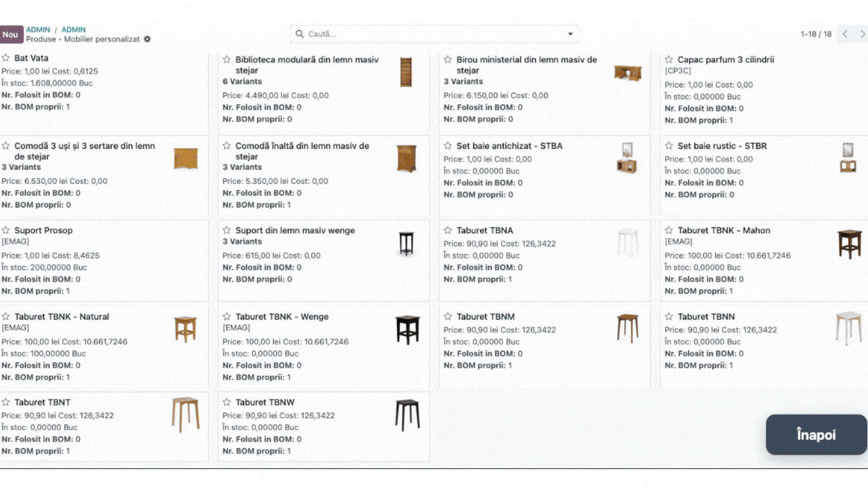The image size is (868, 488).
Task: Star the Taburet TBNK - Mahon card
Action: [x=669, y=230]
